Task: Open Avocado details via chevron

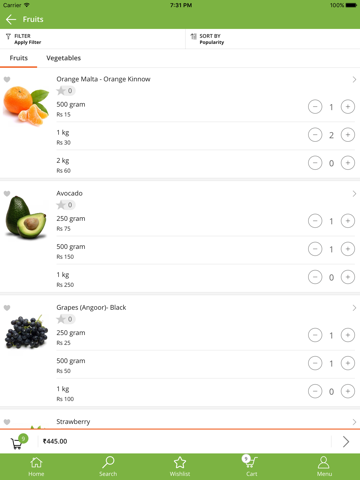Action: [x=354, y=194]
